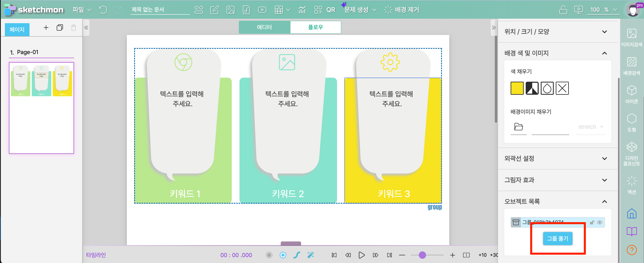Image resolution: width=644 pixels, height=263 pixels.
Task: Click the 배경 제거 button
Action: click(401, 10)
